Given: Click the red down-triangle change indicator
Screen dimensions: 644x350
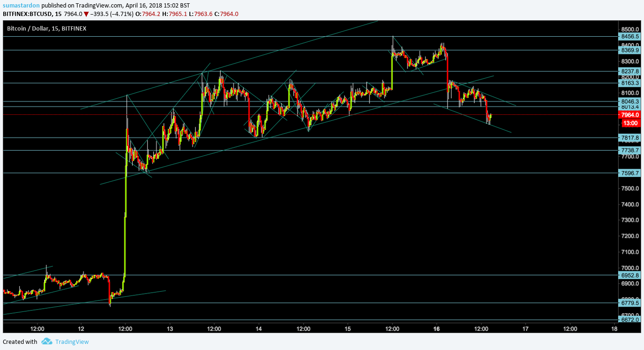Looking at the screenshot, I should (86, 14).
